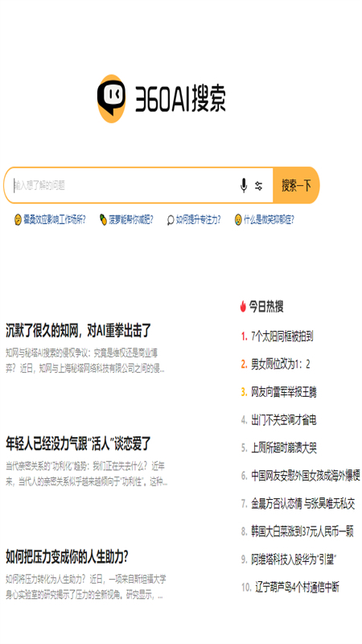This screenshot has width=362, height=644.
Task: Open summary starting 当代亲密关系的"功利化"趋势
Action: click(x=86, y=474)
